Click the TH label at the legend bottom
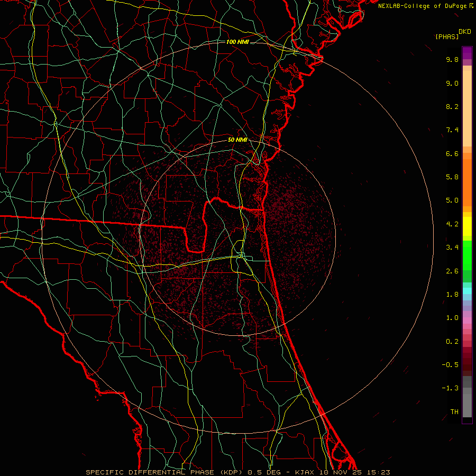 coord(454,411)
